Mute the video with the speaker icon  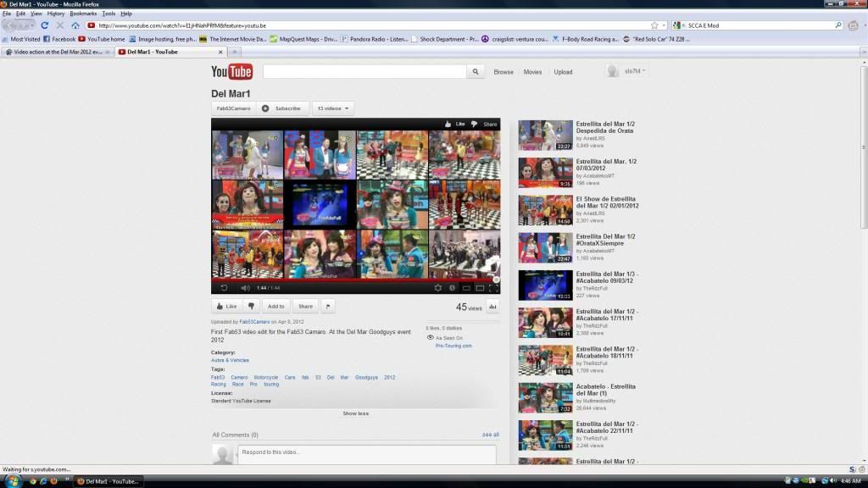tap(245, 288)
